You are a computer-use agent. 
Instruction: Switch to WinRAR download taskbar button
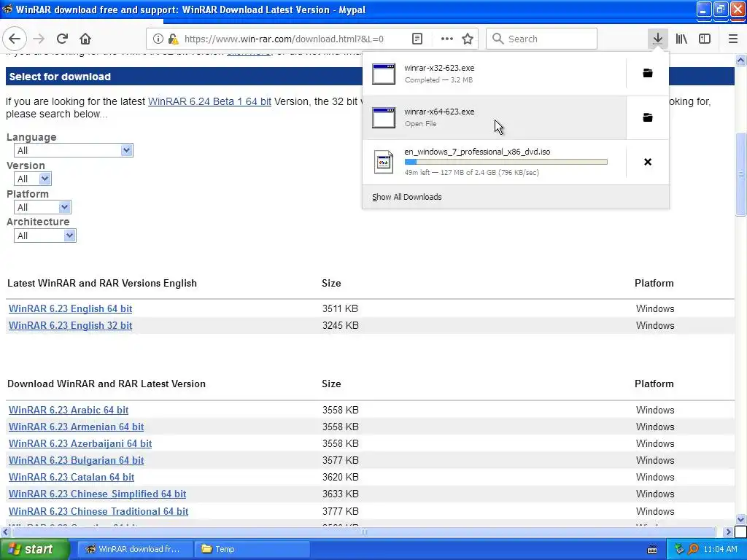135,549
